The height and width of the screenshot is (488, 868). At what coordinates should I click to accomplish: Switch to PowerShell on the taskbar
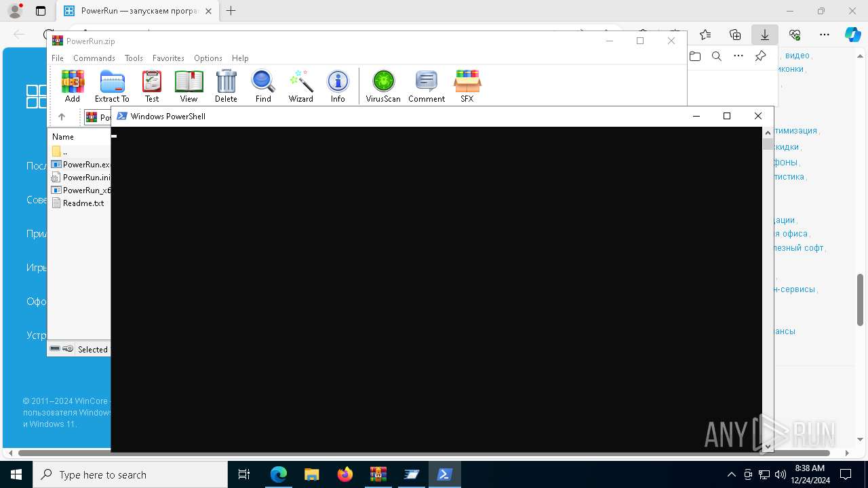point(445,474)
